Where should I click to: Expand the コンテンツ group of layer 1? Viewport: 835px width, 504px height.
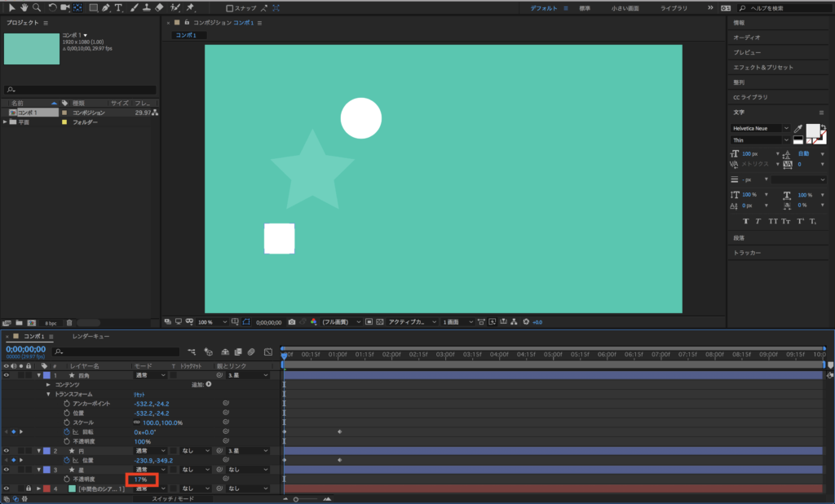(48, 384)
